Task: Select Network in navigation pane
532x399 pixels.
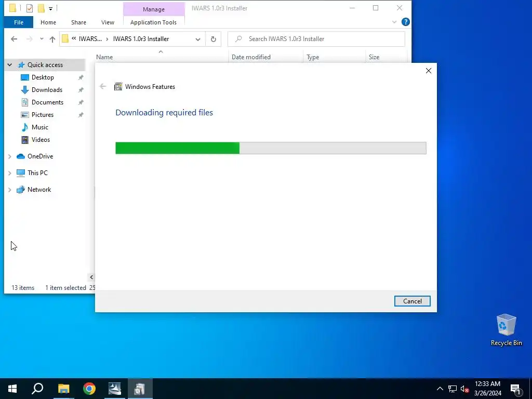Action: pos(39,190)
